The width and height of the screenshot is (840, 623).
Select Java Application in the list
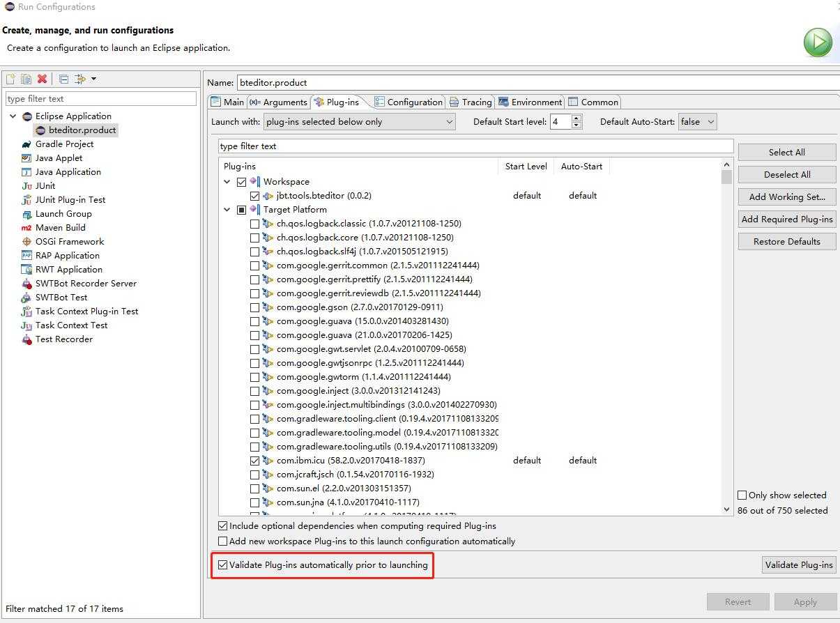[x=68, y=172]
